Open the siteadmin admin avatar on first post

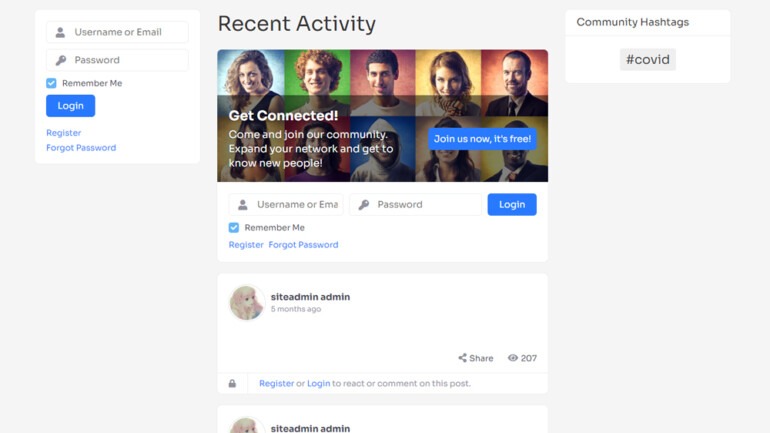pyautogui.click(x=247, y=302)
